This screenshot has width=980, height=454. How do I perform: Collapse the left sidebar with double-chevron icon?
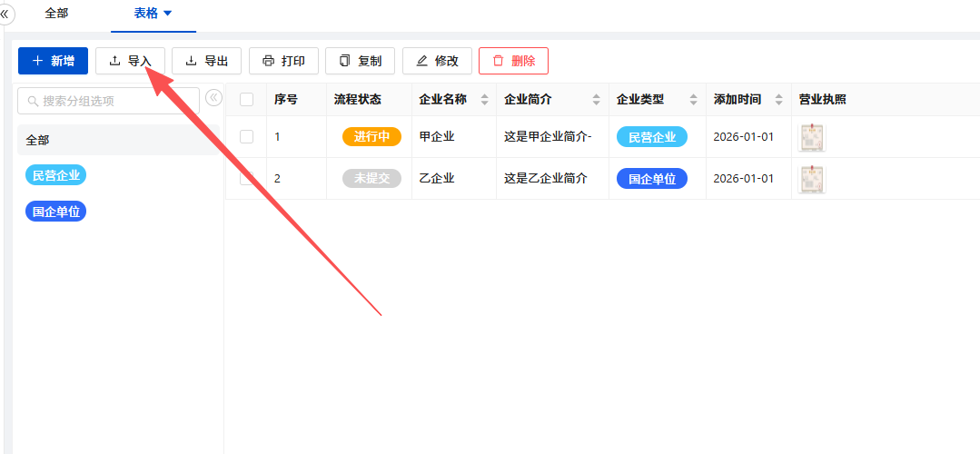tap(5, 13)
